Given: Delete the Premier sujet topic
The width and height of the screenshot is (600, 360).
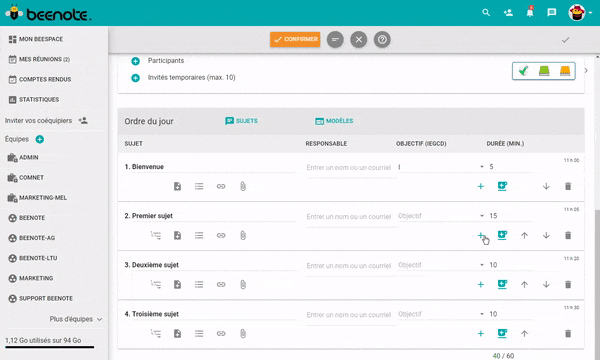Looking at the screenshot, I should coord(568,235).
